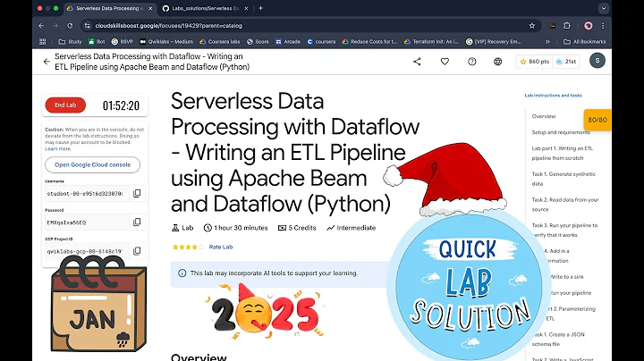Go to Task 1. Generate synthetic data
The image size is (644, 361).
[563, 179]
